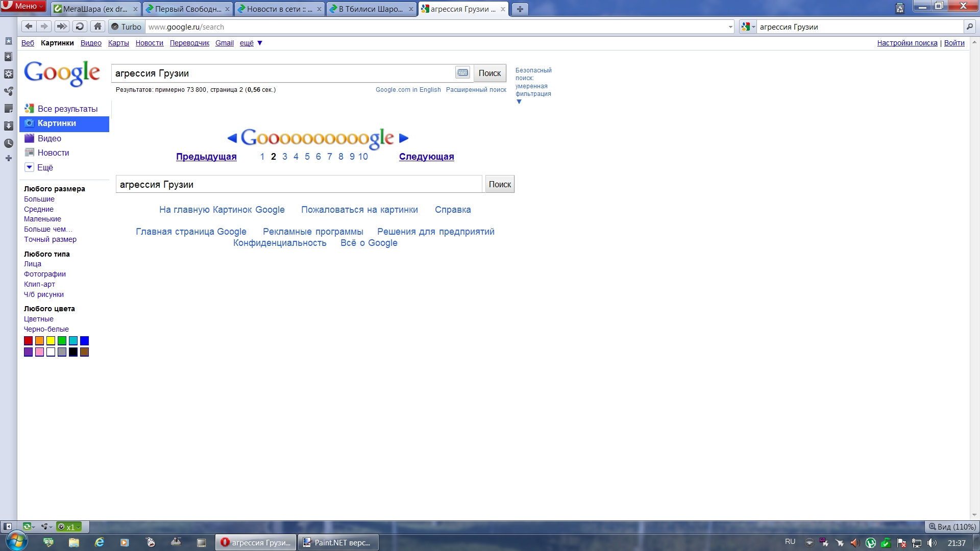Open a new tab with plus button
The width and height of the screenshot is (980, 551).
coord(520,9)
